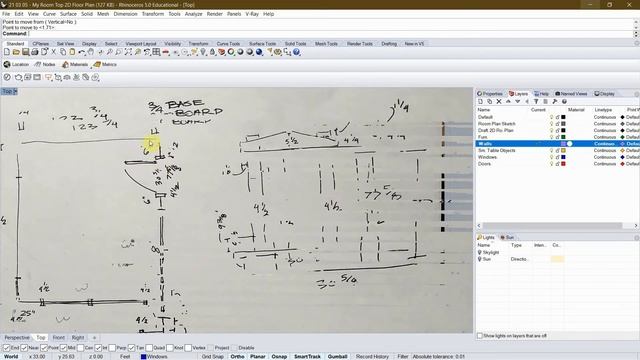
Task: Click the Paste clipboard icon
Action: (x=72, y=52)
